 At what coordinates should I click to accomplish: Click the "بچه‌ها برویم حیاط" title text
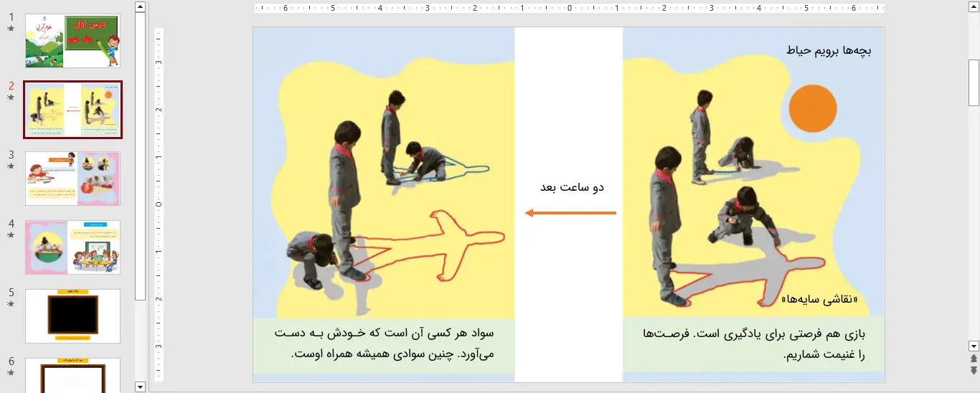pos(829,52)
